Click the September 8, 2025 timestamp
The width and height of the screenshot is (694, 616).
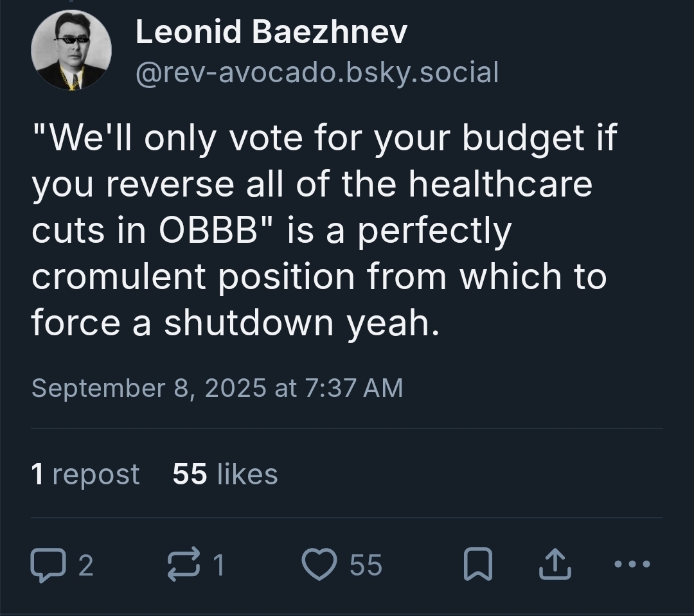tap(217, 388)
